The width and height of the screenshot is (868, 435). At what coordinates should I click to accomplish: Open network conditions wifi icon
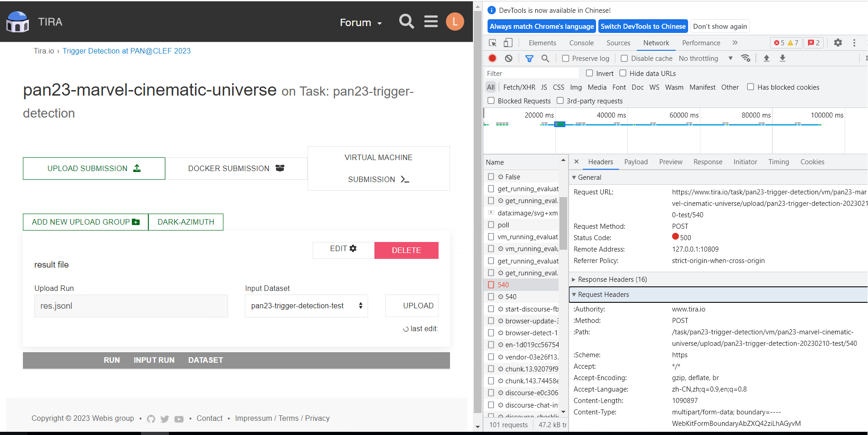click(746, 58)
